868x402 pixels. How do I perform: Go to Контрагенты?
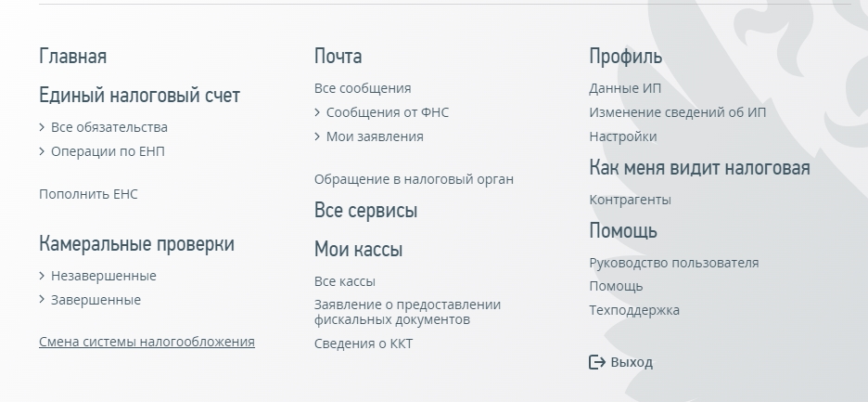630,200
